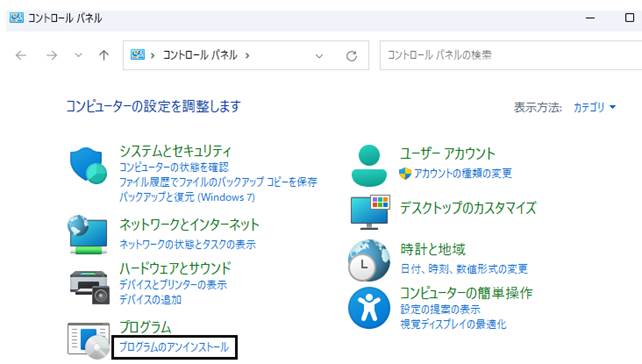
Task: Open System and Security shield icon
Action: click(x=88, y=166)
